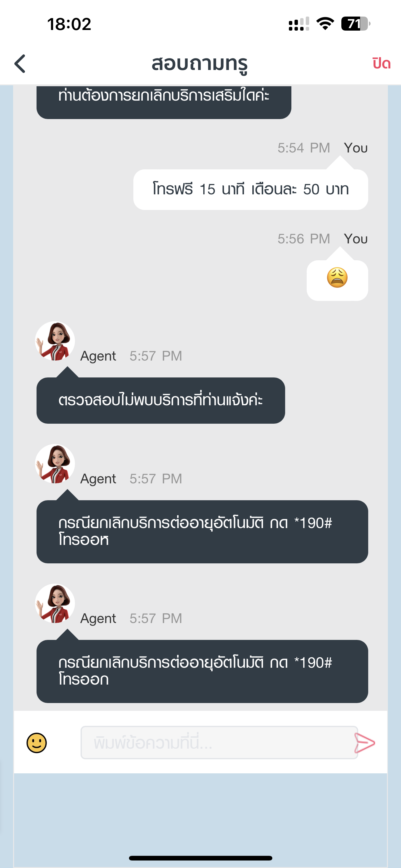The height and width of the screenshot is (868, 401).
Task: Tap the ท่านต้องการยกเลิกบริการเสริมใด message bubble
Action: [x=164, y=102]
